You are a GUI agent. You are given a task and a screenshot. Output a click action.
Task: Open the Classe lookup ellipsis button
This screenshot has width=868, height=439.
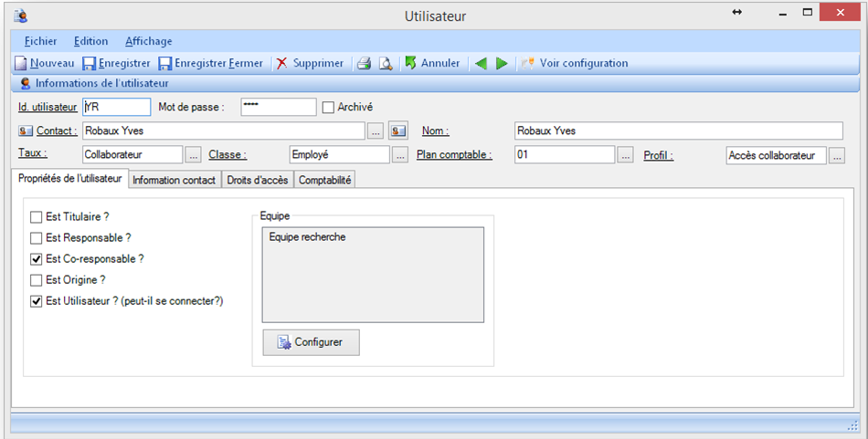click(399, 155)
